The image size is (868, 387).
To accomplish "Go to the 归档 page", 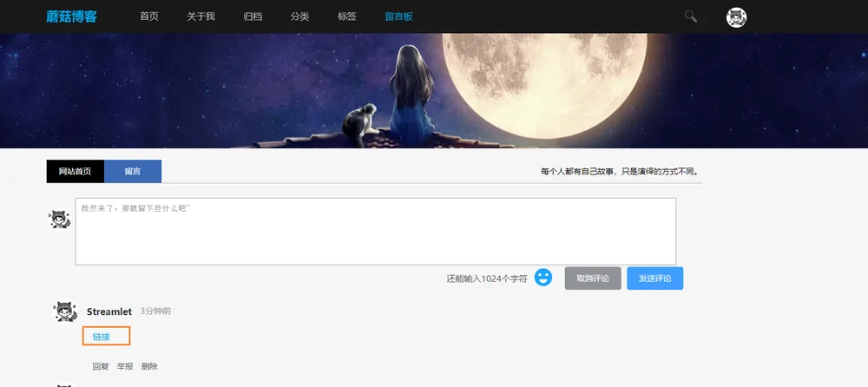I will [253, 16].
